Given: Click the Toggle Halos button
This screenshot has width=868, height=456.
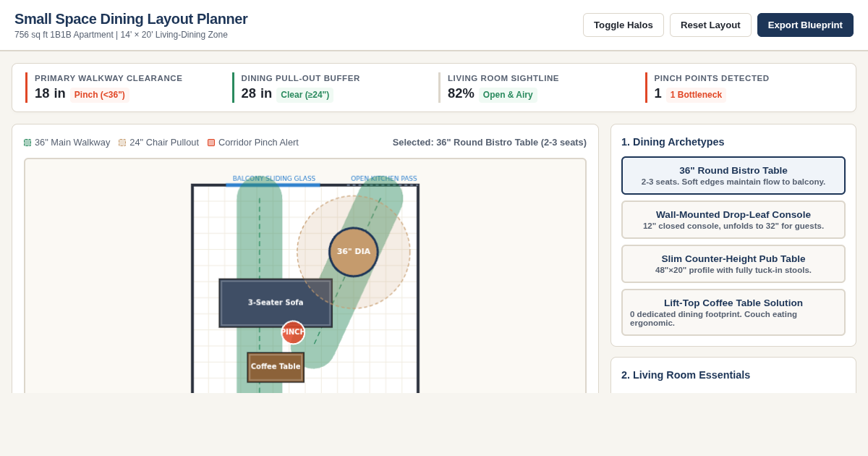Looking at the screenshot, I should (x=624, y=25).
